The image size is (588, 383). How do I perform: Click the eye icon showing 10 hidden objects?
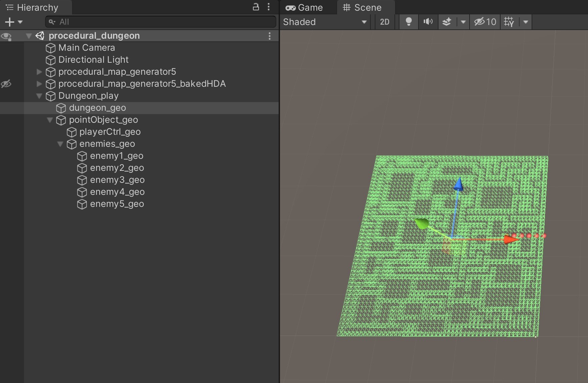coord(484,22)
